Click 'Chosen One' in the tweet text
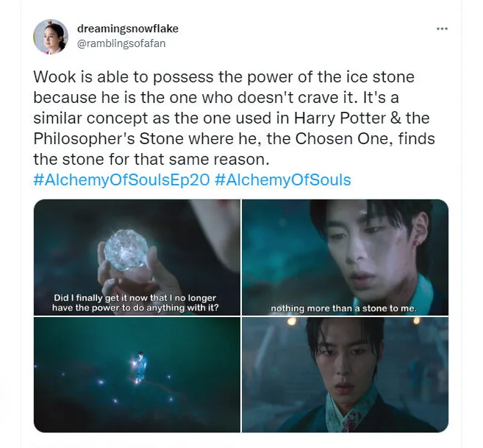483x448 pixels. point(344,138)
